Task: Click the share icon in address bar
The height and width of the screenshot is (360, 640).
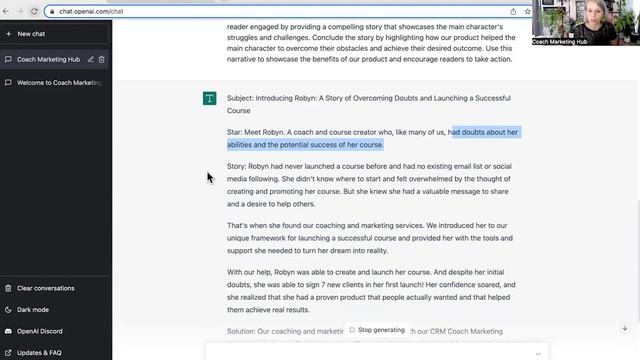Action: point(513,11)
